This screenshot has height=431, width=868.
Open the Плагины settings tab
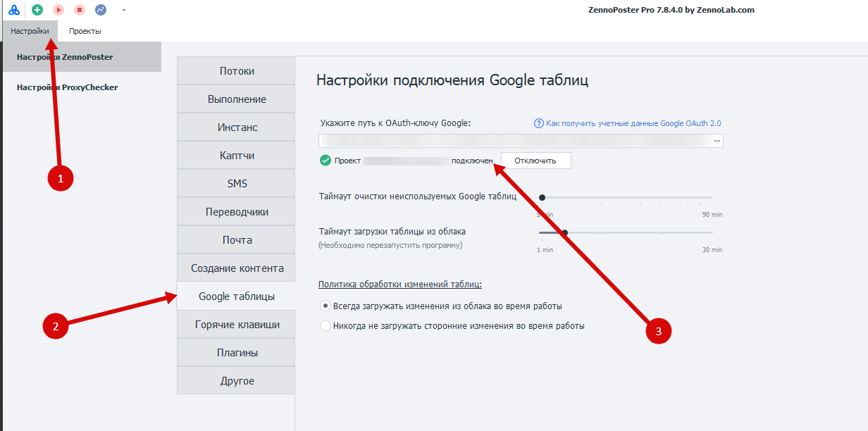coord(236,353)
